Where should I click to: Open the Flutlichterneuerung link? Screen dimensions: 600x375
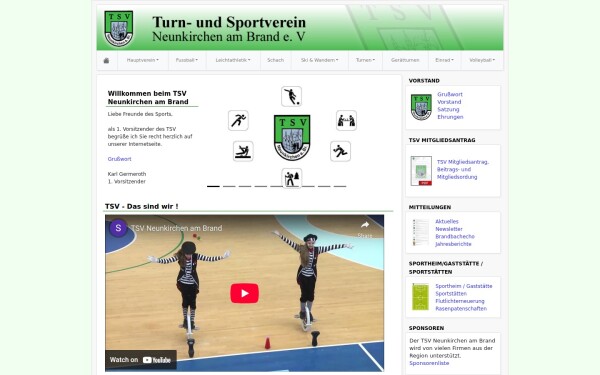pyautogui.click(x=460, y=301)
